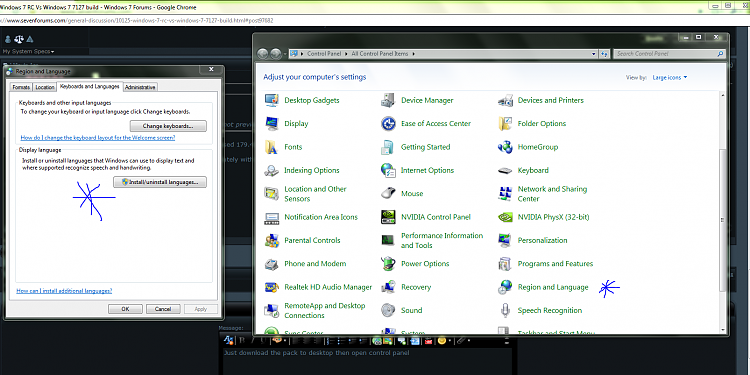Open the Getting Started icon
The image size is (750, 375).
point(388,147)
